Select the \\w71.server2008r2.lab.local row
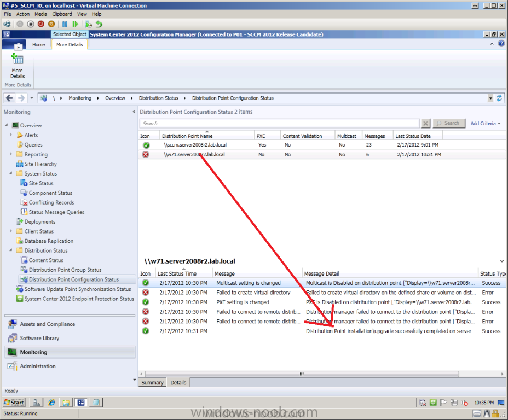Image resolution: width=508 pixels, height=420 pixels. (x=322, y=155)
